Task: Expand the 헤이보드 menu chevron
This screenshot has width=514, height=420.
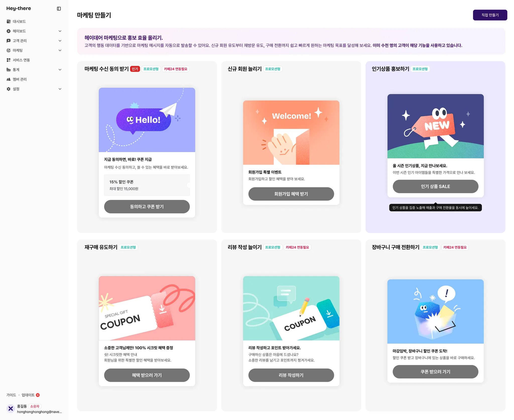Action: pos(60,31)
